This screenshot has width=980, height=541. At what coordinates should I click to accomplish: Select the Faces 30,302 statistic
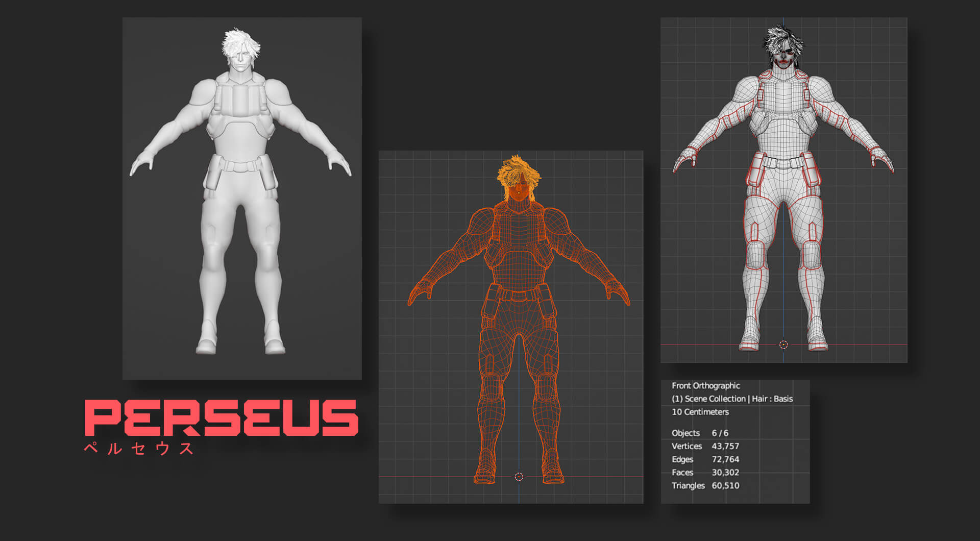pos(705,473)
